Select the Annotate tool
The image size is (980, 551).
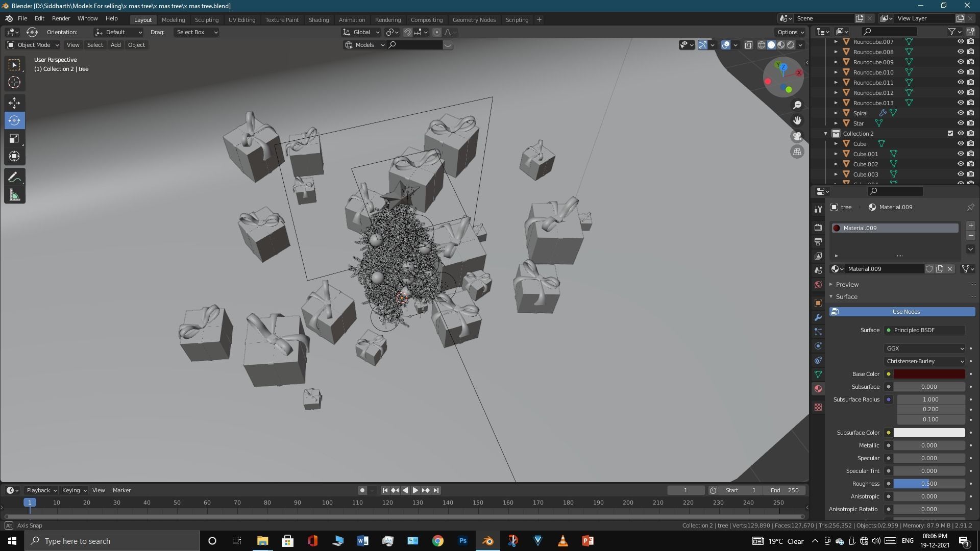pos(14,178)
